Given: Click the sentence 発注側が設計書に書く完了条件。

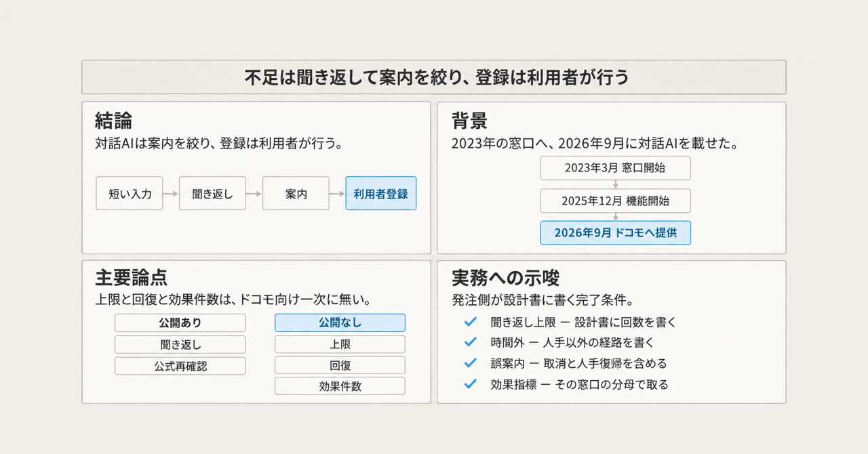Looking at the screenshot, I should tap(542, 299).
